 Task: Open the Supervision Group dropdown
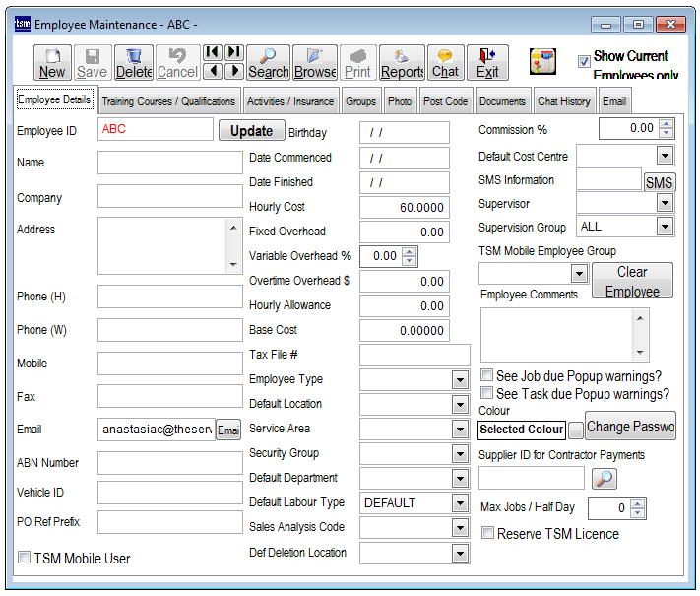pos(665,227)
